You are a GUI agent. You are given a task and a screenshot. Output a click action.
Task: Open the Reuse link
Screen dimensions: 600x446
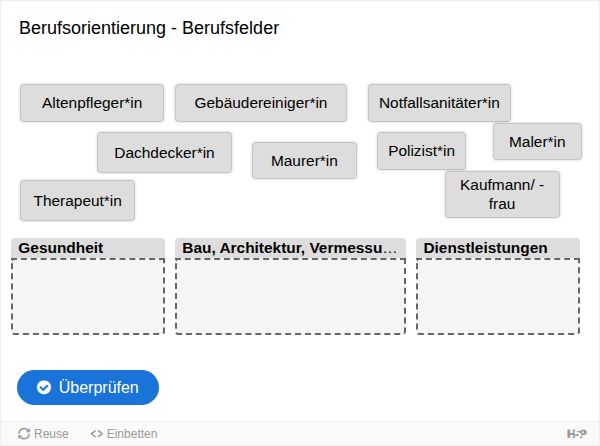(43, 434)
